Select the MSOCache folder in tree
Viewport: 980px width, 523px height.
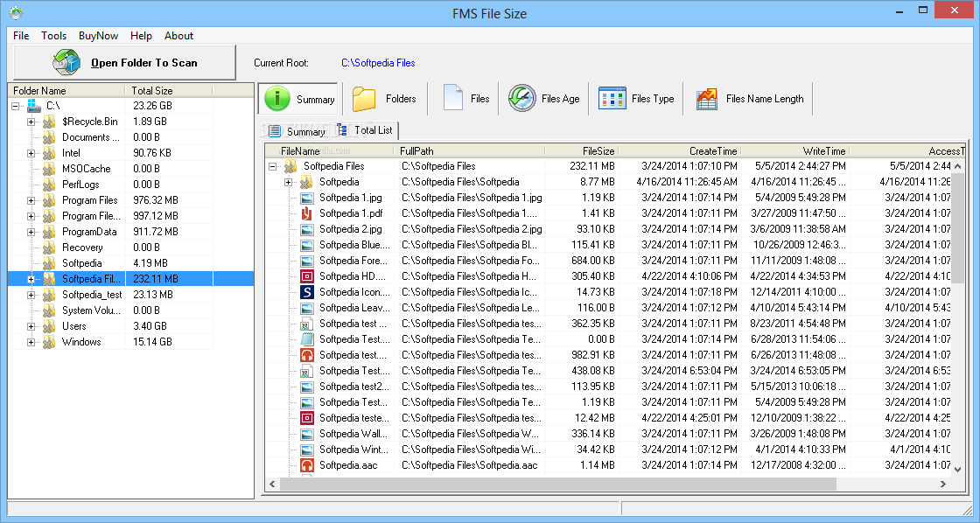(87, 169)
